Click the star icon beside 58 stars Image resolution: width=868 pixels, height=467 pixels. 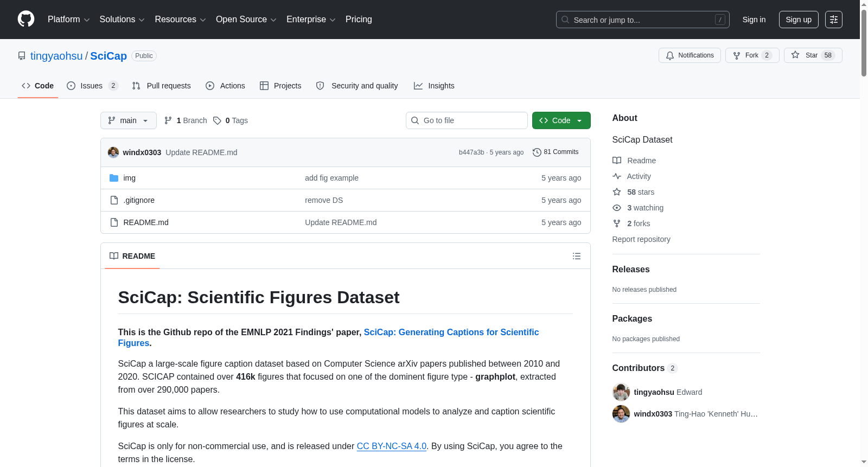click(617, 192)
